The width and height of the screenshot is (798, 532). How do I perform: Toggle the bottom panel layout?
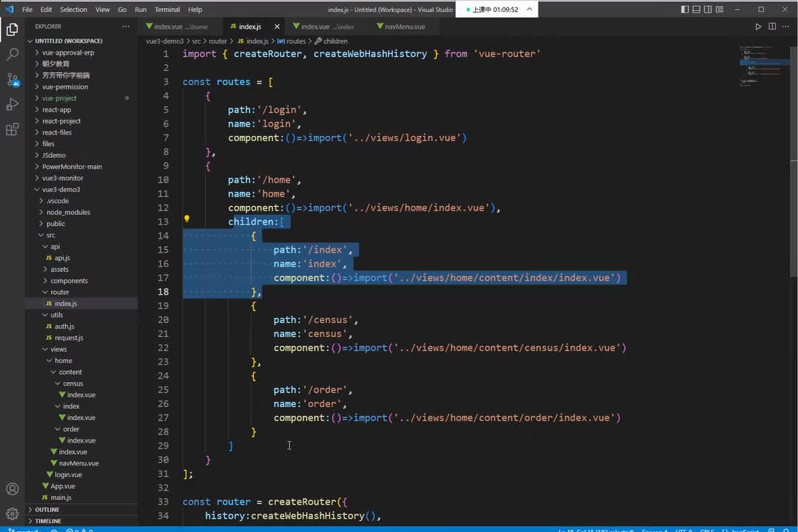698,10
